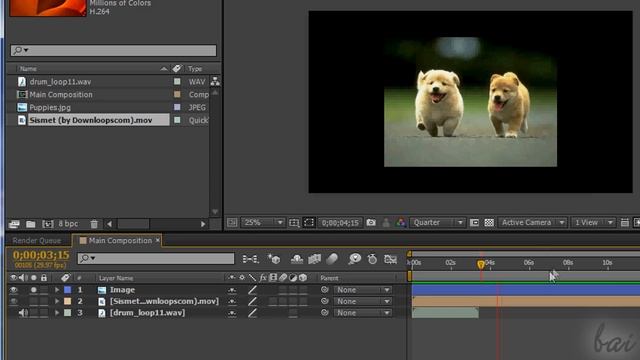The image size is (640, 360).
Task: Toggle lock switch on Image layer
Action: [44, 290]
